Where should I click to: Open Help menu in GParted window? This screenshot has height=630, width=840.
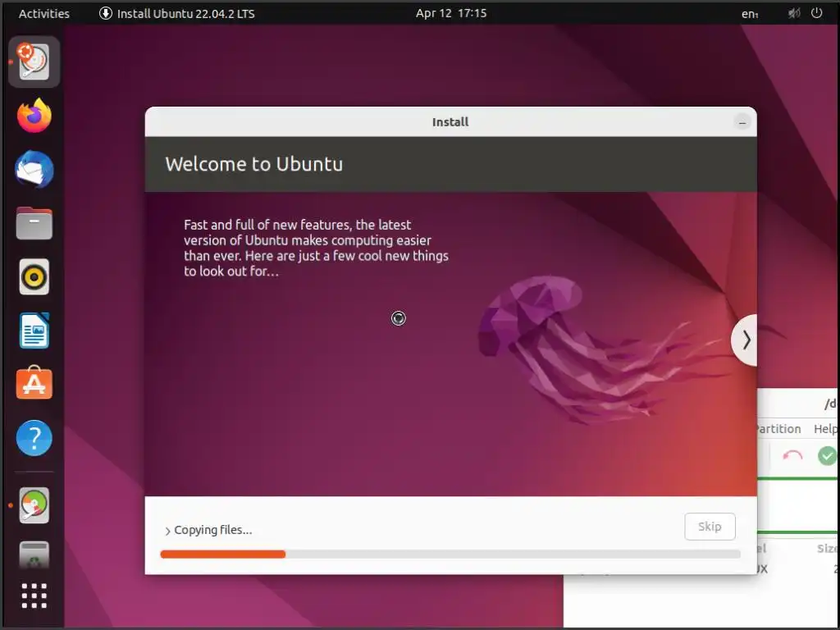825,428
